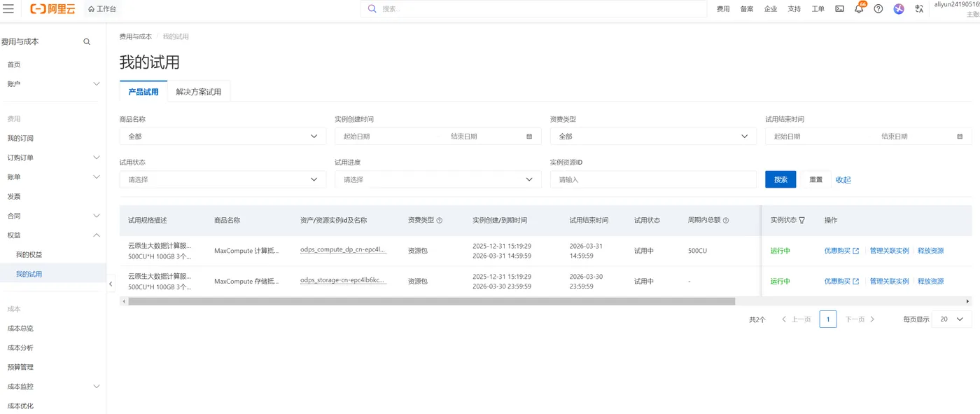Open the help question mark icon
Screen dimensions: 980x414
[878, 9]
